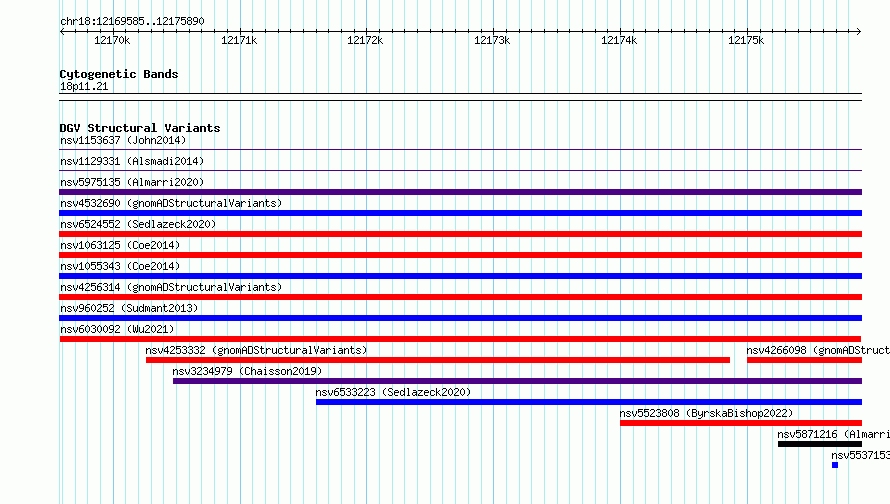
Task: Click the nsv960252 (Sudmant2013) label
Action: pos(129,308)
